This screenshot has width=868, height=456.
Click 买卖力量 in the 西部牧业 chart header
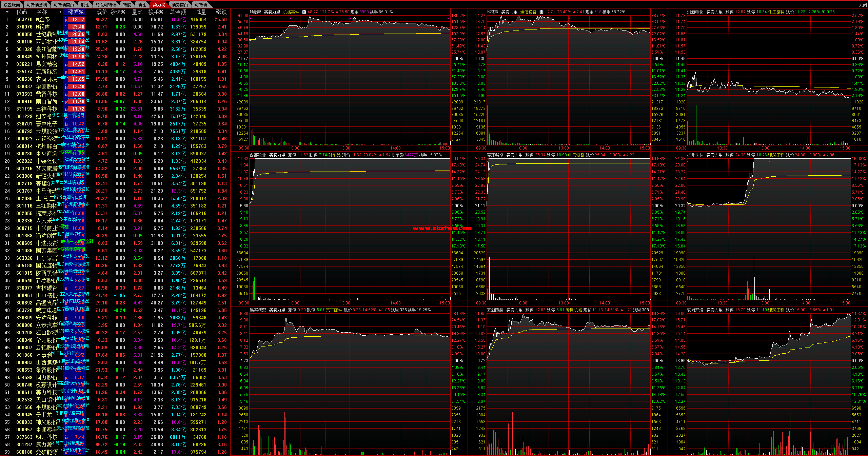[277, 155]
